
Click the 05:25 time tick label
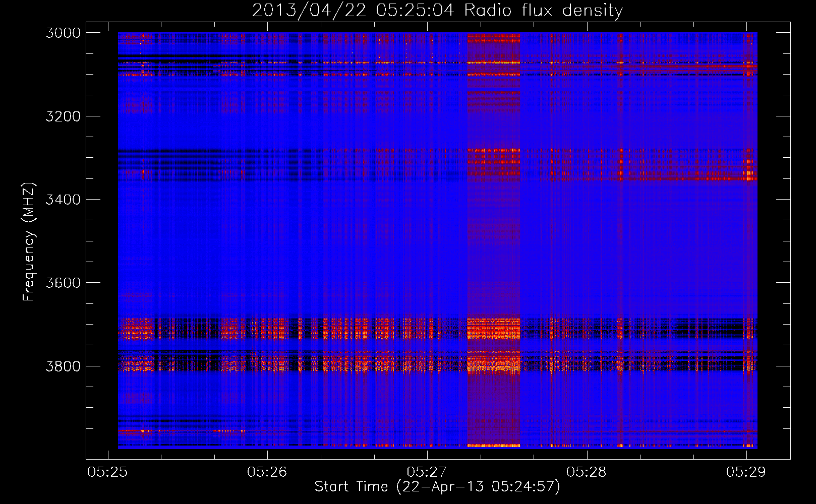tap(107, 472)
